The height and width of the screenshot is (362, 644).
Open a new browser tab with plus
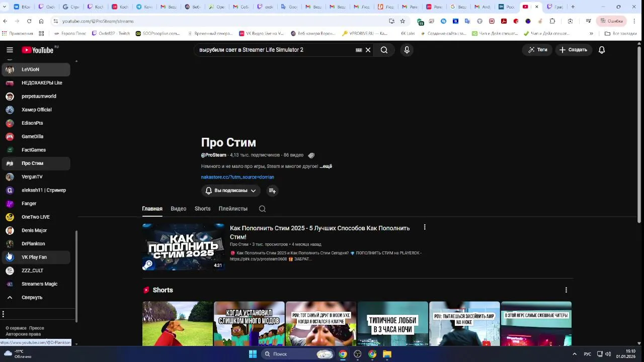(x=573, y=7)
